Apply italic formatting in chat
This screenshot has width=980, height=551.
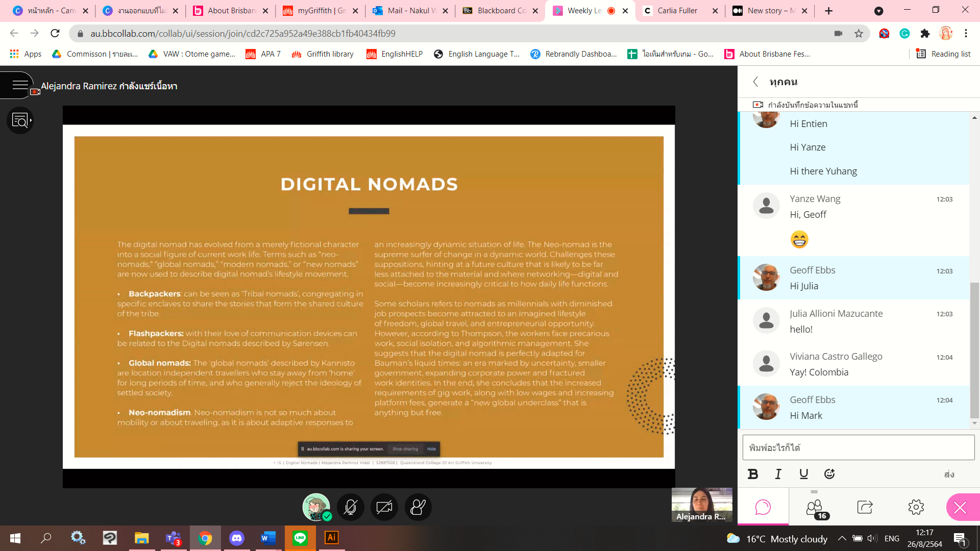778,474
